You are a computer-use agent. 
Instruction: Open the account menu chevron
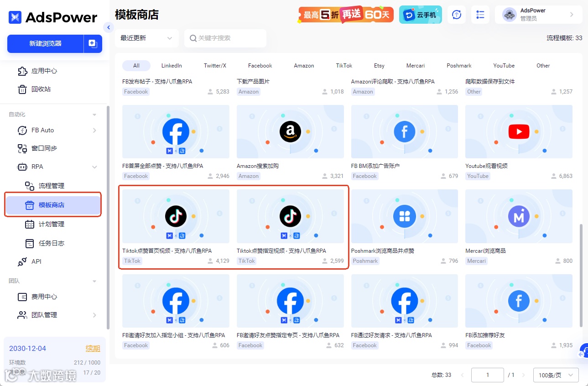click(572, 15)
